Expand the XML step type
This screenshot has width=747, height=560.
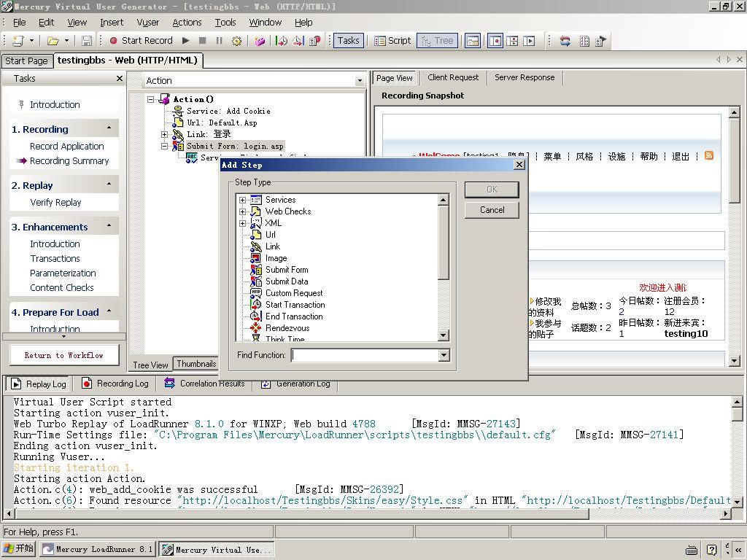(x=242, y=223)
